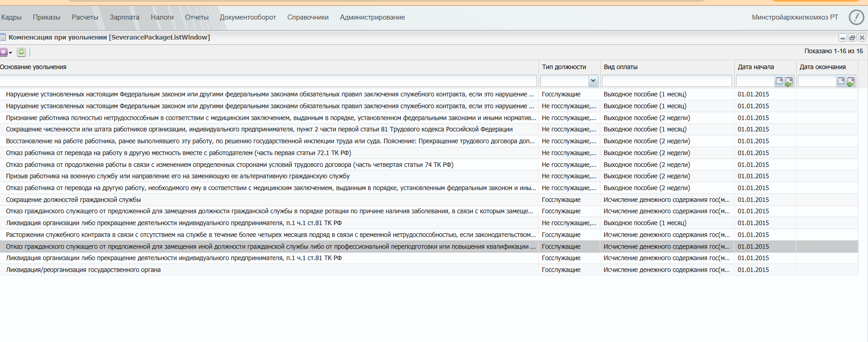Select row Отказ работника от продолжения работы

(x=429, y=165)
